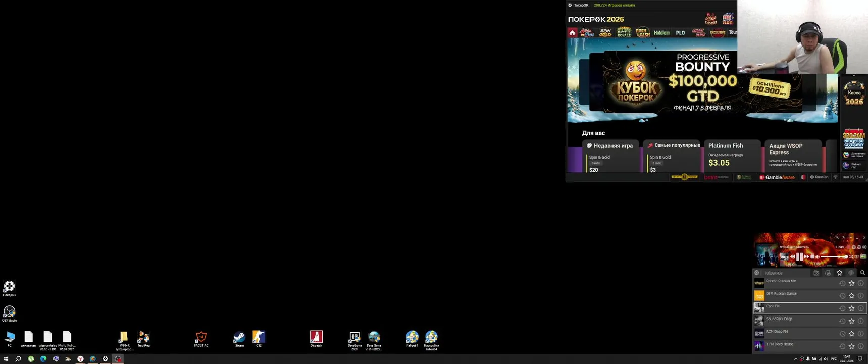Toggle favorite star for Record Russian Mix

[852, 283]
